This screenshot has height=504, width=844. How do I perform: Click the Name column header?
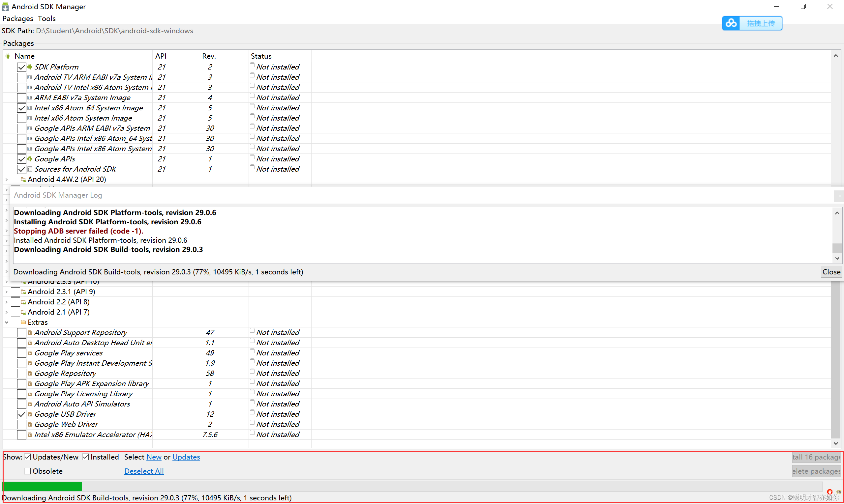78,56
